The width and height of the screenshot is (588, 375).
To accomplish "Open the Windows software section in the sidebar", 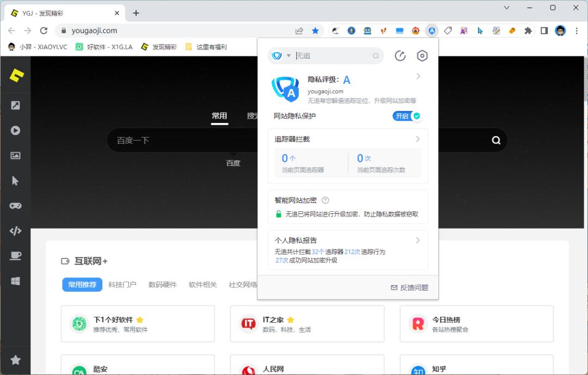I will (x=15, y=280).
